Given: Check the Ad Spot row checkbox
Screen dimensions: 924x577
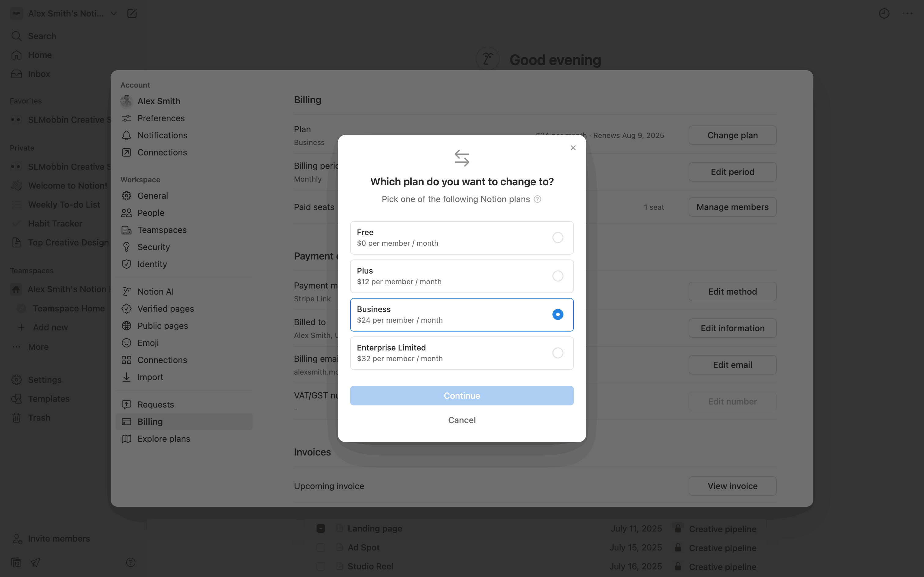Looking at the screenshot, I should [x=321, y=548].
